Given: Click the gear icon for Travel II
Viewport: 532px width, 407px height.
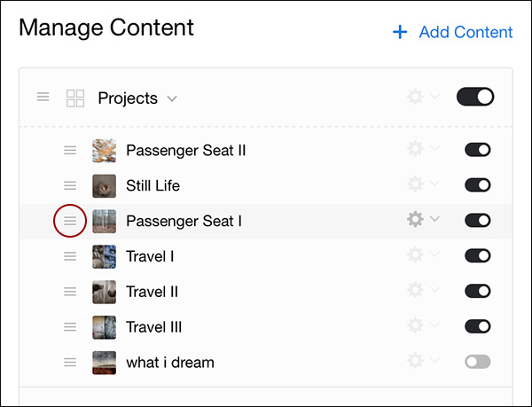Looking at the screenshot, I should 415,290.
